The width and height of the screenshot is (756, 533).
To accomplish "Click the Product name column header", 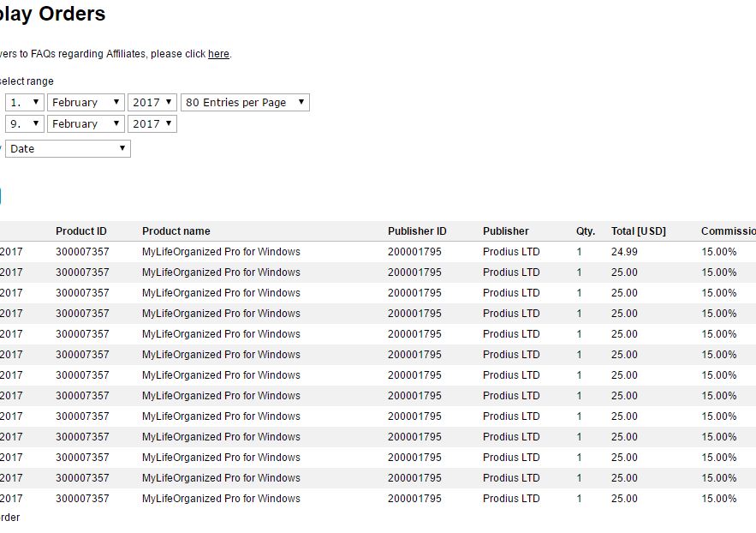I will (x=176, y=231).
